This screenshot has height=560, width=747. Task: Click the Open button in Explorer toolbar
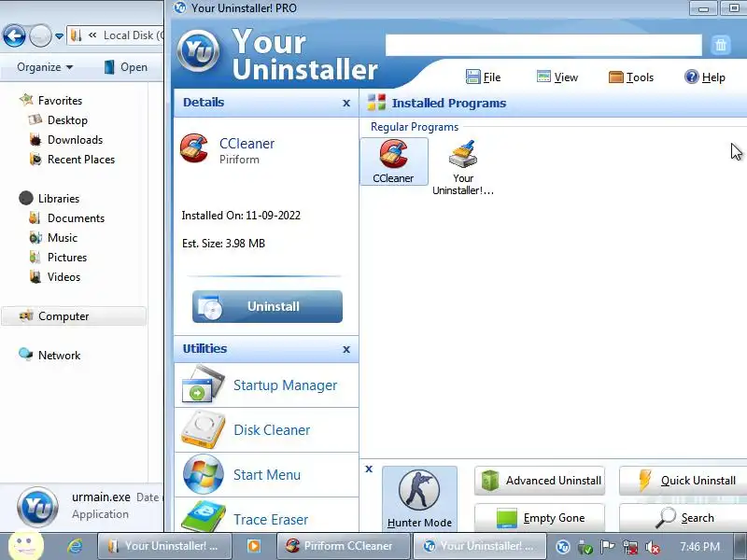(126, 67)
